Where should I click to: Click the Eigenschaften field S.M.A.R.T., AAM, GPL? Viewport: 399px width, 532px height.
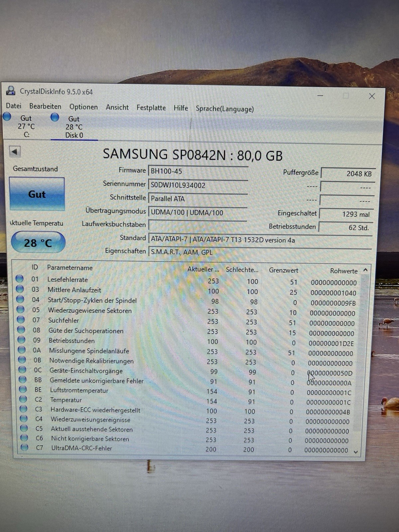[260, 252]
